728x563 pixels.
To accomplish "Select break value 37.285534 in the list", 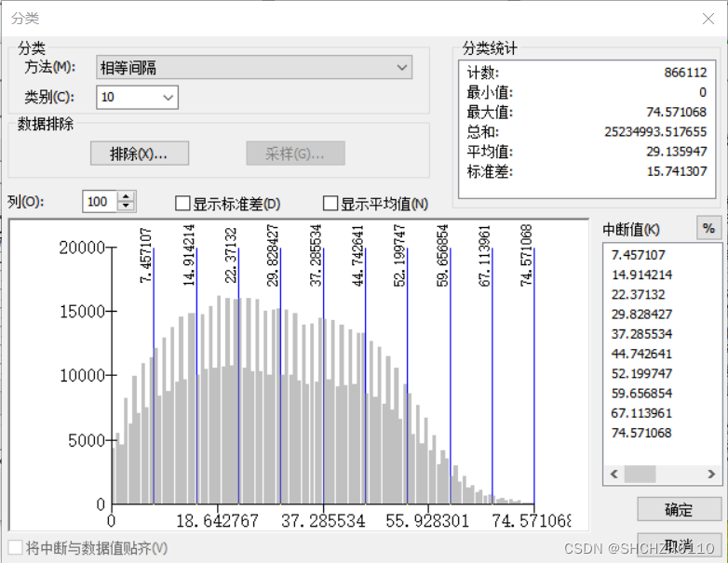I will click(x=641, y=334).
